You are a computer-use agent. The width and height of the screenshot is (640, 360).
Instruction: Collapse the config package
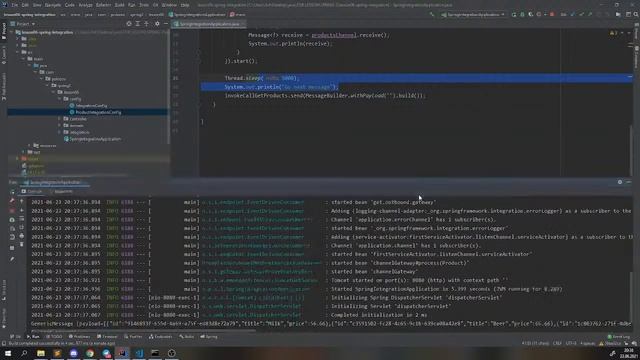point(60,99)
